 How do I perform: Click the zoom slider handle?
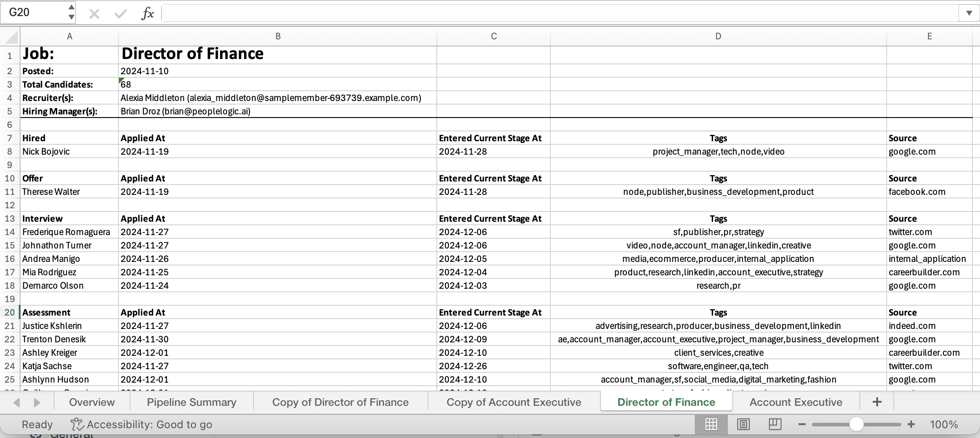856,424
